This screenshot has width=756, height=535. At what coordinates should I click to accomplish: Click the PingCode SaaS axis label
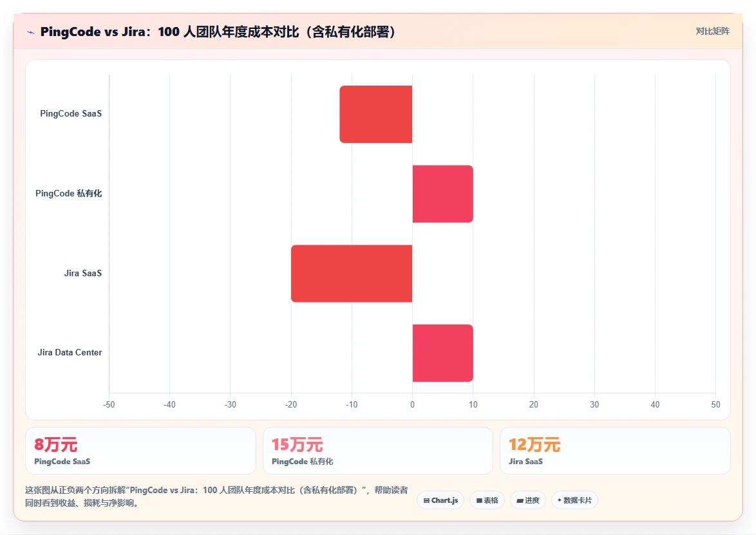coord(71,114)
